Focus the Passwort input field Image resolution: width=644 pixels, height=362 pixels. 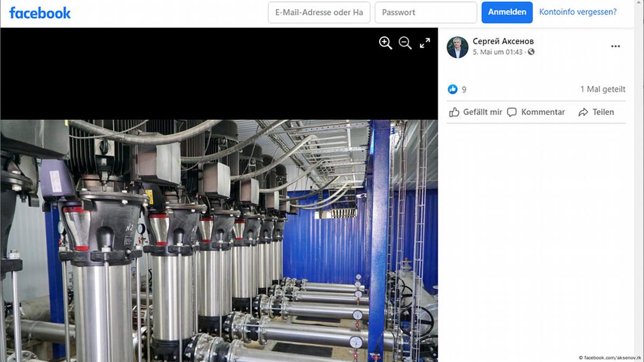click(426, 12)
